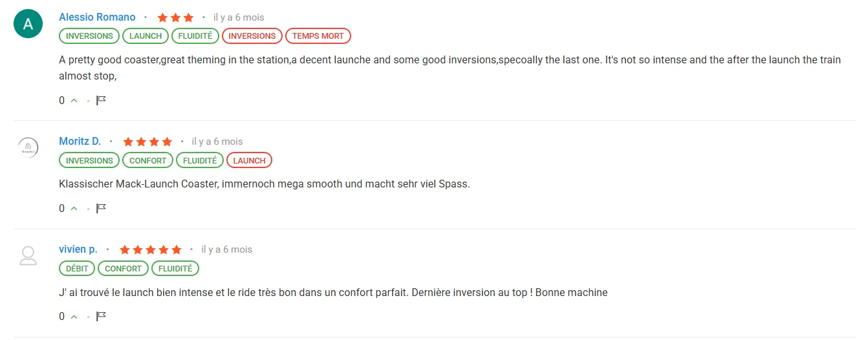The height and width of the screenshot is (340, 868).
Task: Upvote Alessio Romano's review
Action: click(x=74, y=100)
